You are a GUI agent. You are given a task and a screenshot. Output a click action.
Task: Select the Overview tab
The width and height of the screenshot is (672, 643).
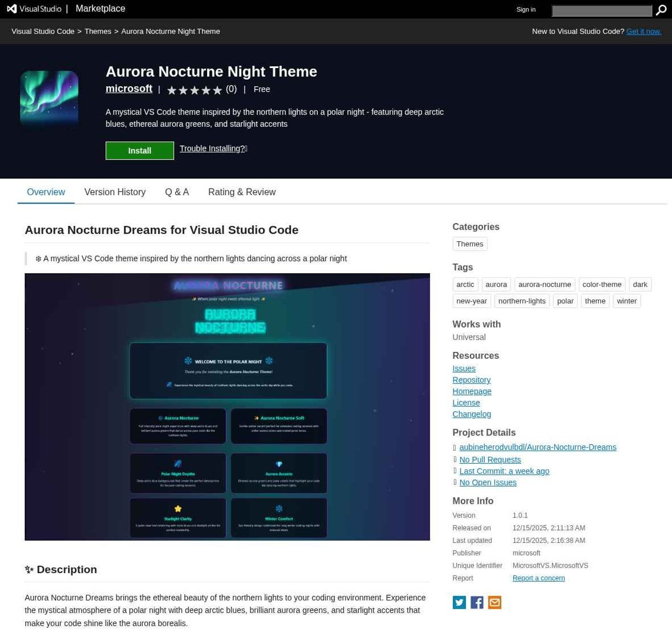click(46, 192)
